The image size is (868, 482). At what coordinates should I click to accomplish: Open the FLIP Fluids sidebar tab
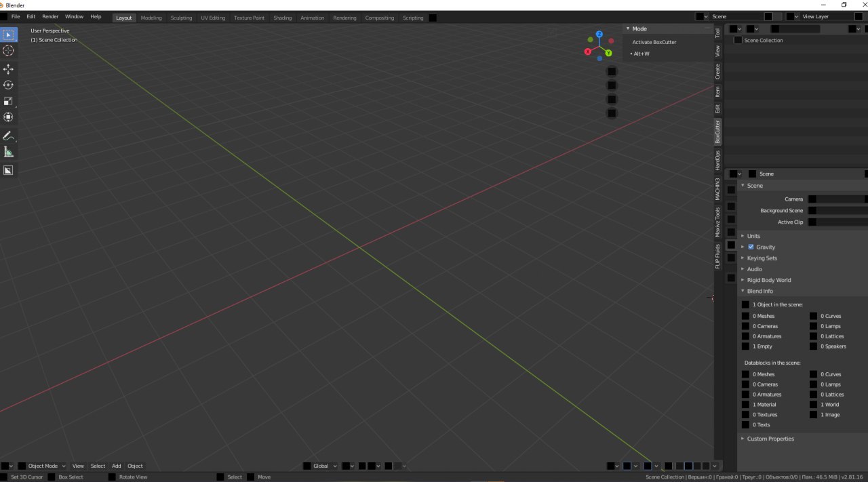tap(717, 256)
